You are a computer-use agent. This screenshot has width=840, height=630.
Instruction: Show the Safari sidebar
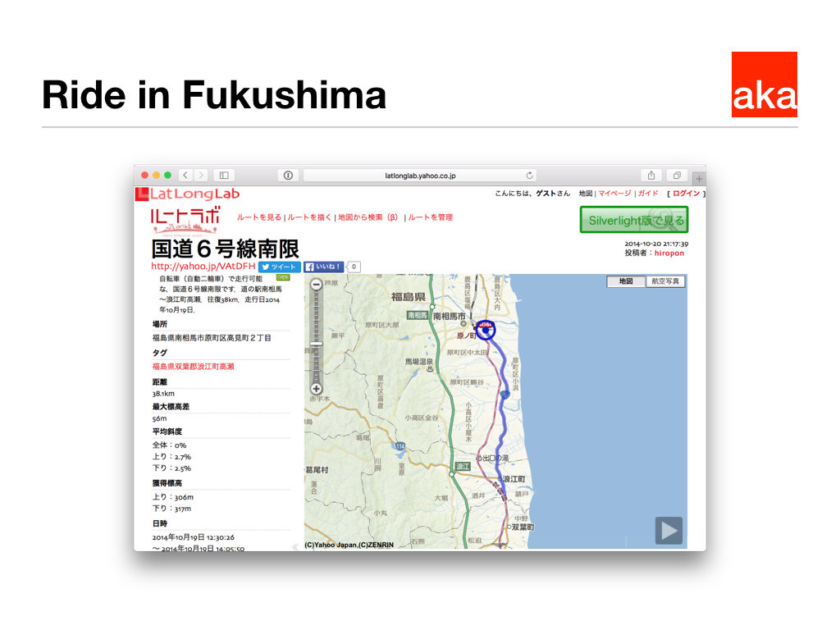[224, 176]
